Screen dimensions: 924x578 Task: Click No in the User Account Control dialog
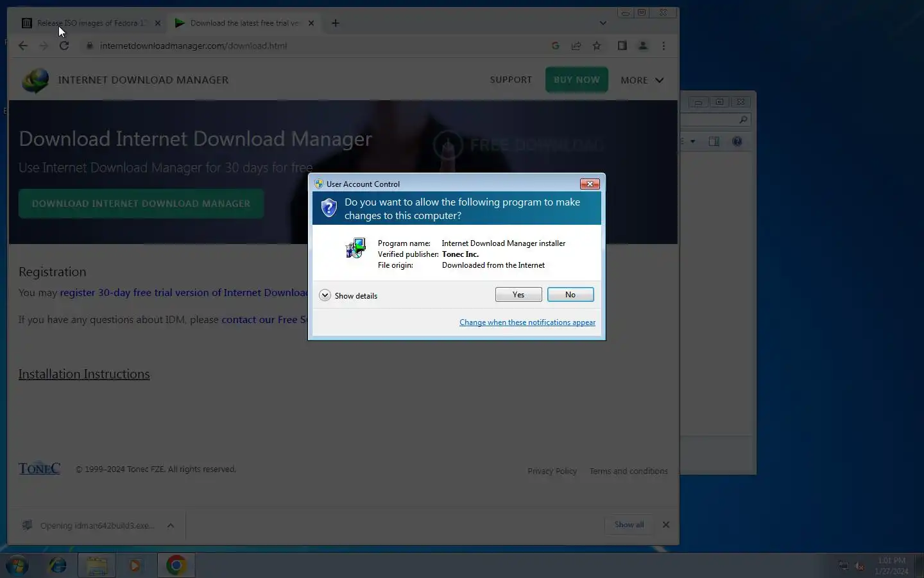click(x=570, y=294)
